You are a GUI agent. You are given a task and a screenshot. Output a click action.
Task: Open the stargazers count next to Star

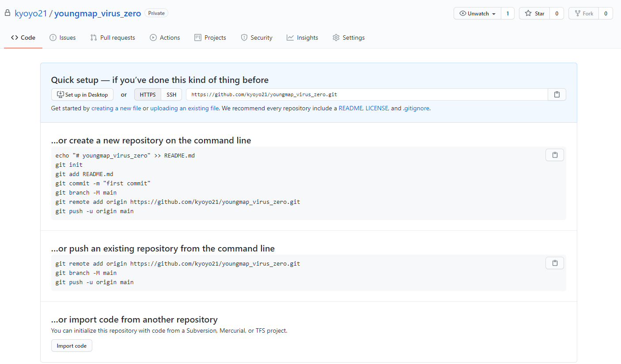click(557, 14)
